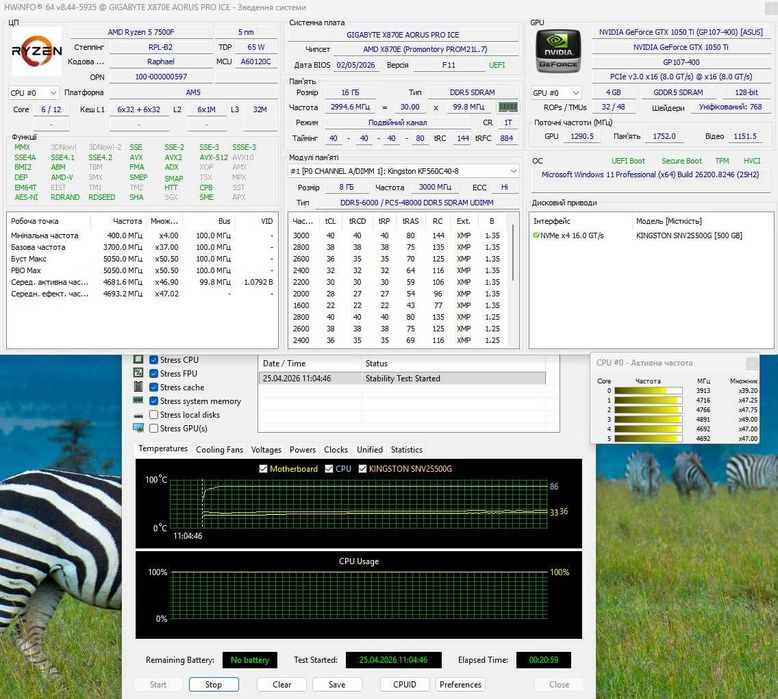Click the DDR5-6000 / PC5-48000 memory type field
This screenshot has height=699, width=778.
click(x=417, y=202)
